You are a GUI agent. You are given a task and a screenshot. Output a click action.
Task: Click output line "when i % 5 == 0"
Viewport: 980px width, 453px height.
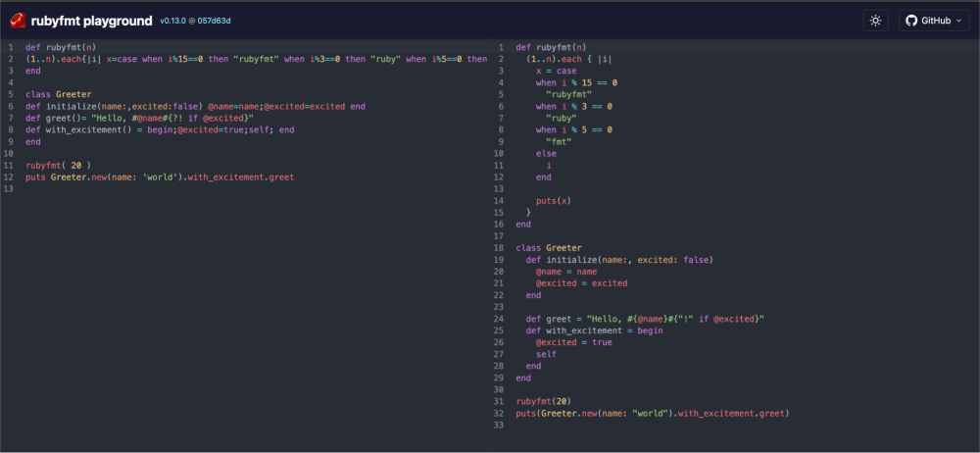pos(573,130)
